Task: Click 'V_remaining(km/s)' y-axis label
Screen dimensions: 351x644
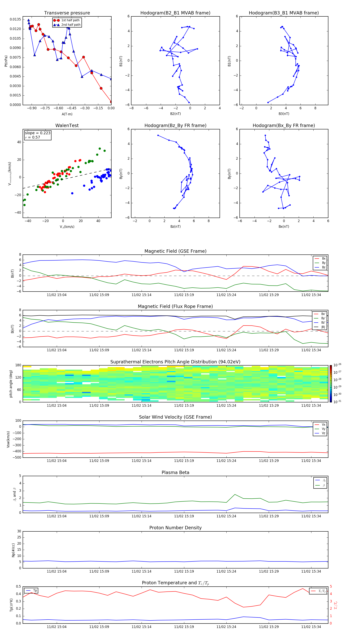Action: point(10,173)
